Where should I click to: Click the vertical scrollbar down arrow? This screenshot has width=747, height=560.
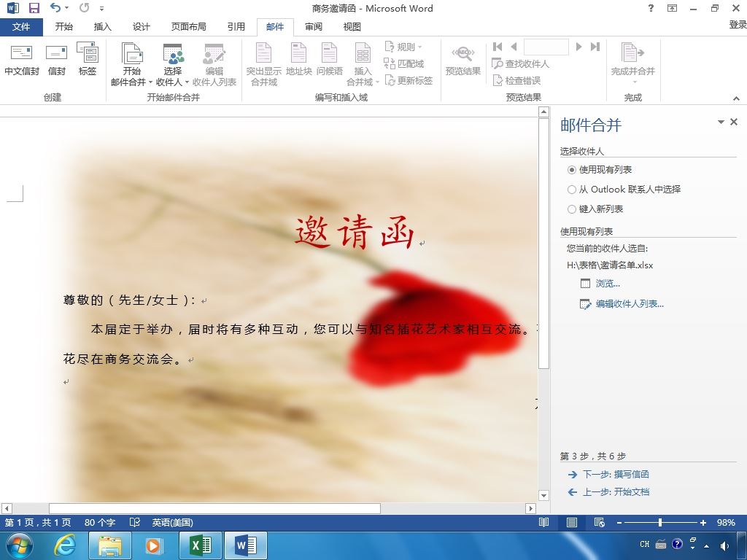(543, 496)
